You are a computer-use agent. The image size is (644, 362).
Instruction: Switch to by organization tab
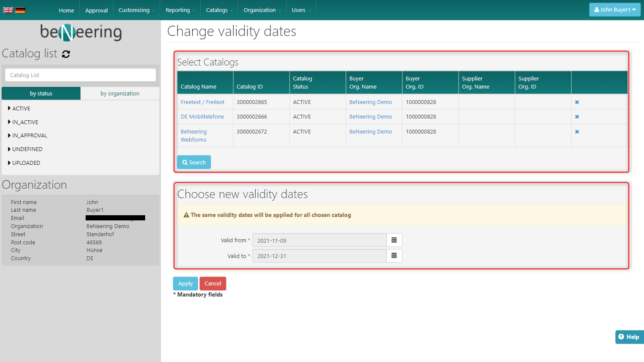pyautogui.click(x=120, y=94)
